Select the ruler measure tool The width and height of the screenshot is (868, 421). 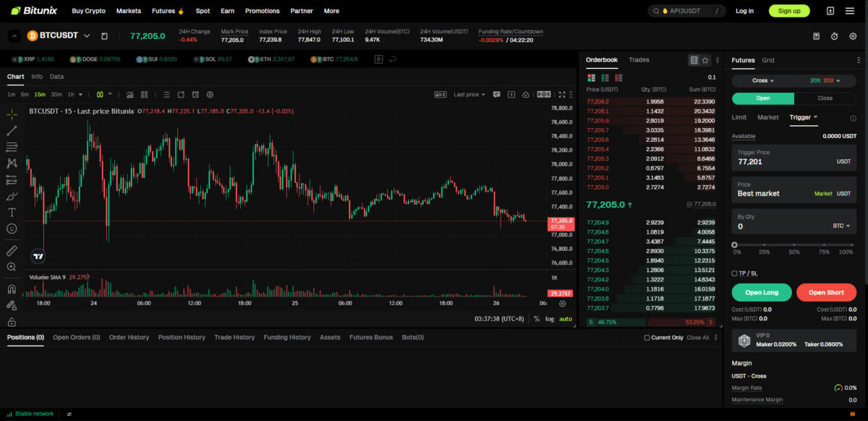coord(12,250)
